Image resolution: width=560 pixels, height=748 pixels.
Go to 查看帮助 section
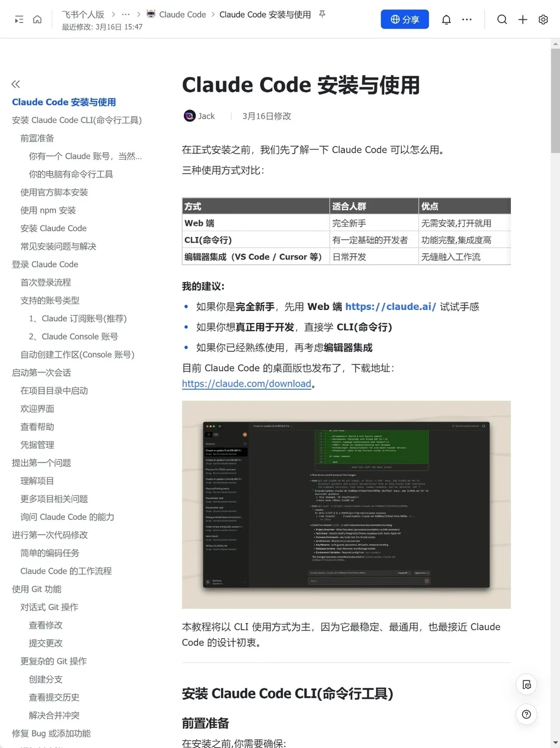point(37,427)
